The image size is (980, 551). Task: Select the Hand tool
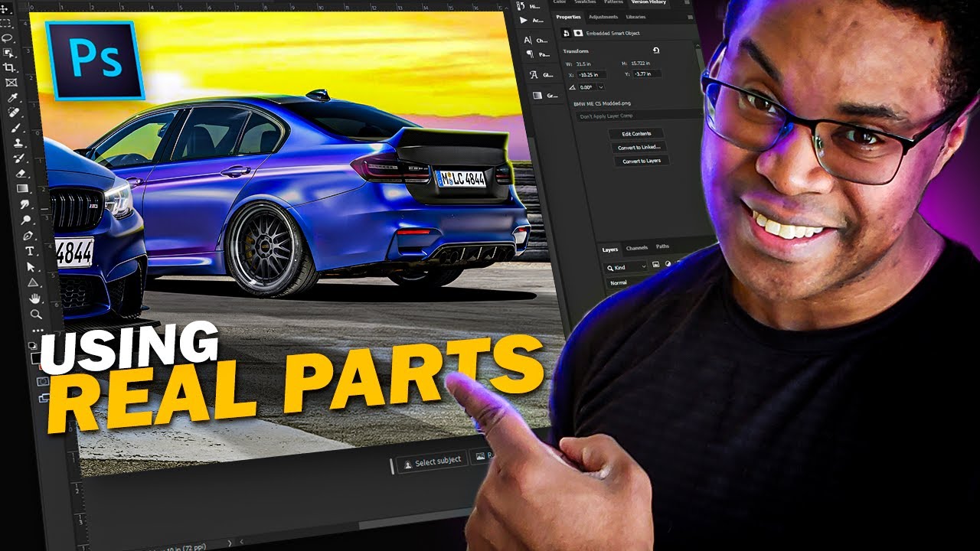tap(34, 298)
